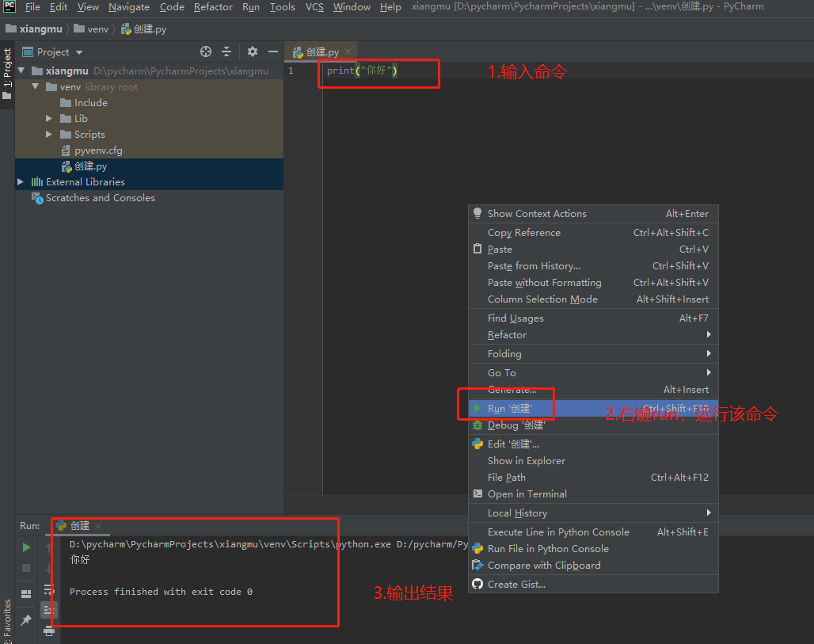
Task: Close the 创建 run tab
Action: (98, 526)
